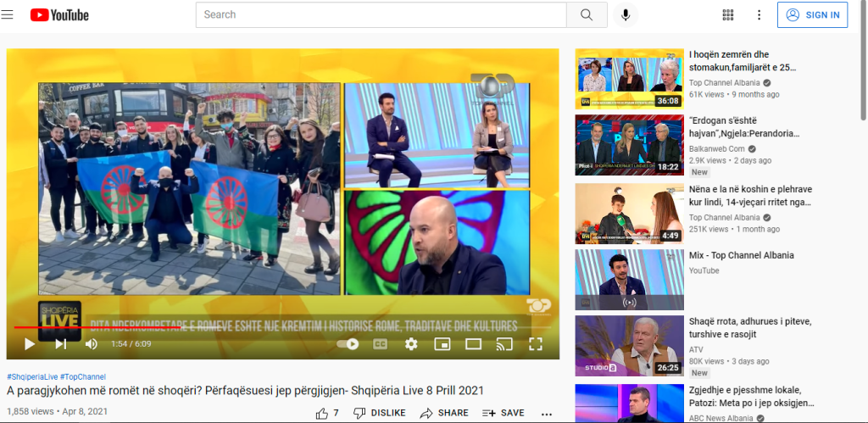Open the YouTube apps grid
Image resolution: width=868 pixels, height=423 pixels.
[728, 15]
